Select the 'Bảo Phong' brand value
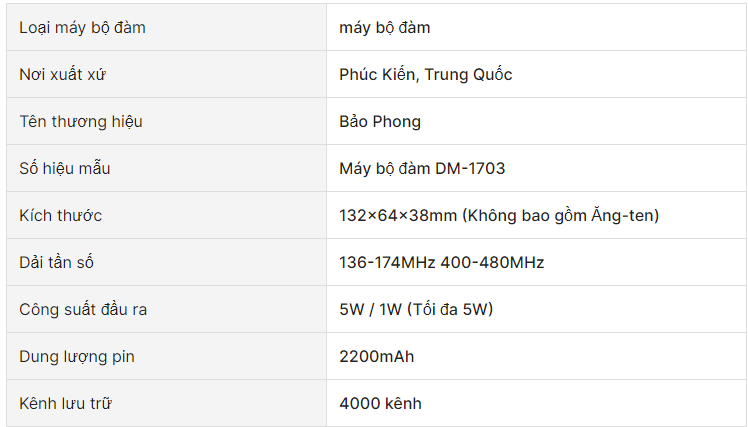Image resolution: width=748 pixels, height=427 pixels. click(x=380, y=121)
